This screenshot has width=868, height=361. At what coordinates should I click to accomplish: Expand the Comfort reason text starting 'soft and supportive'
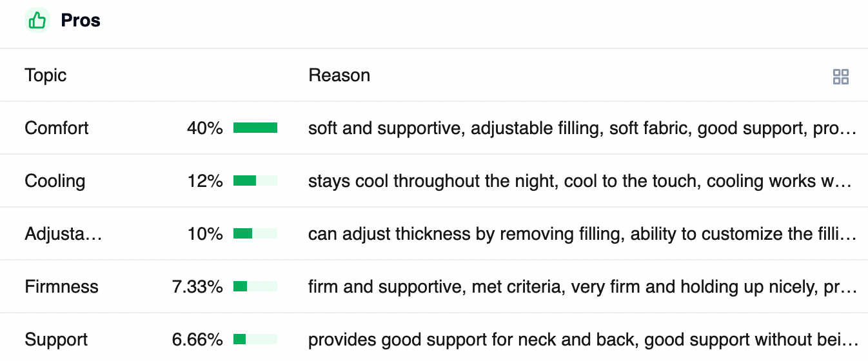582,128
